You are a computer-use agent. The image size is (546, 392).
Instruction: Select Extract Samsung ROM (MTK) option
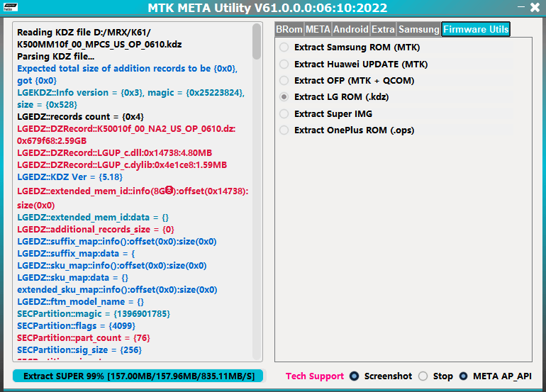(350, 47)
